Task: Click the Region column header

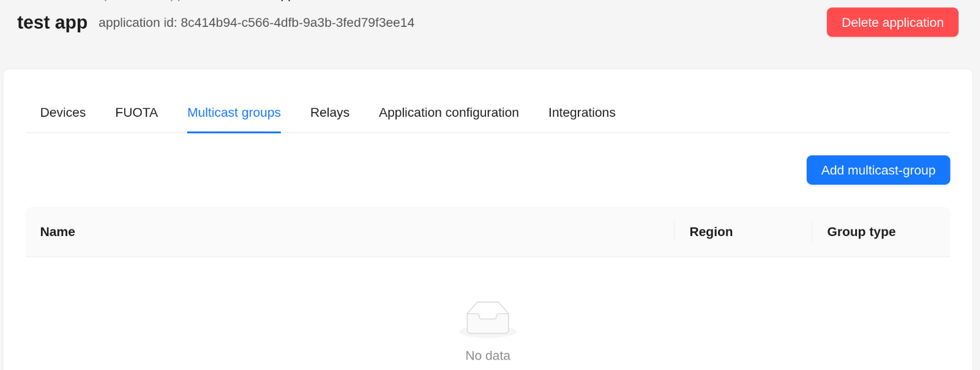Action: pos(711,232)
